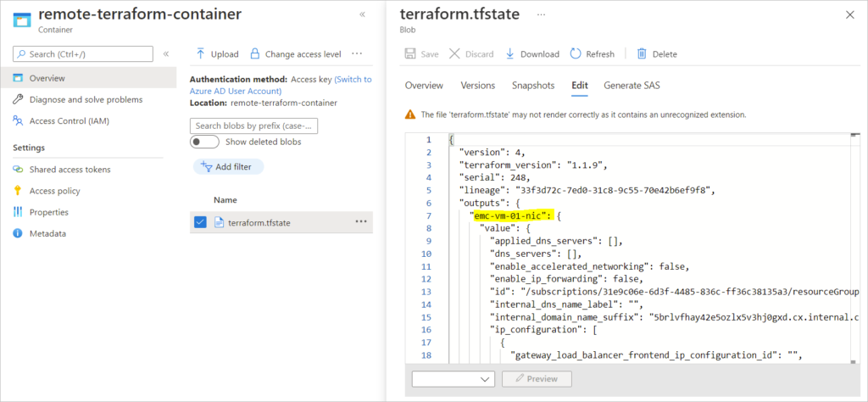The height and width of the screenshot is (402, 868).
Task: Click the "internal_dns_name_label" line
Action: [565, 304]
